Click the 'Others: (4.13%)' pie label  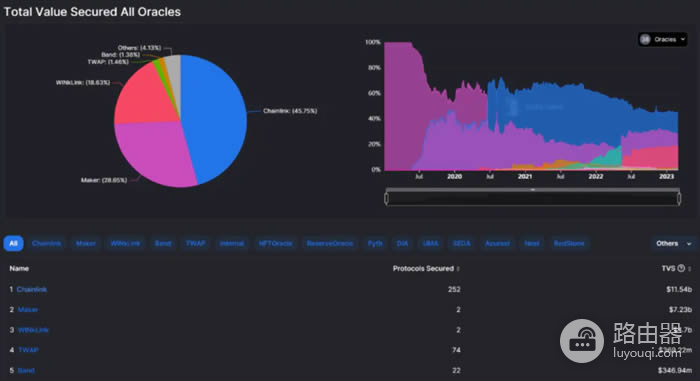[139, 48]
